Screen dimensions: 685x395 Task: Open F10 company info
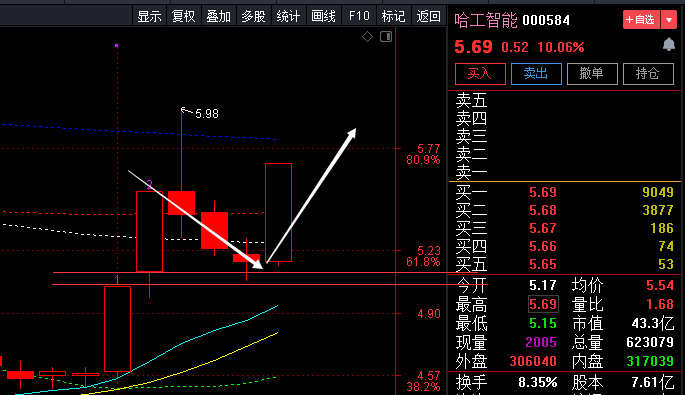point(359,16)
